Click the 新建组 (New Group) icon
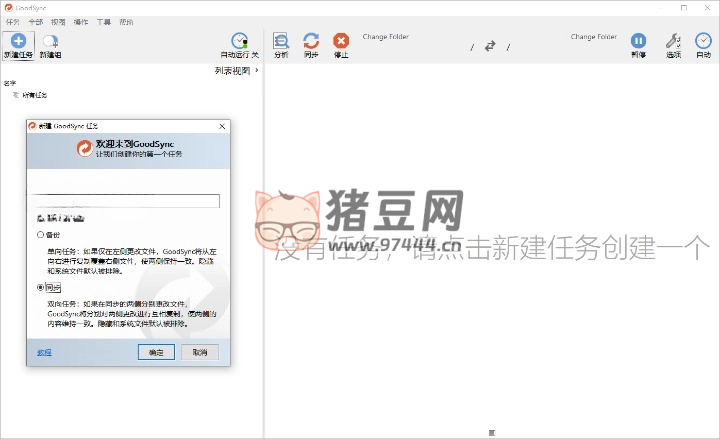 [x=48, y=41]
